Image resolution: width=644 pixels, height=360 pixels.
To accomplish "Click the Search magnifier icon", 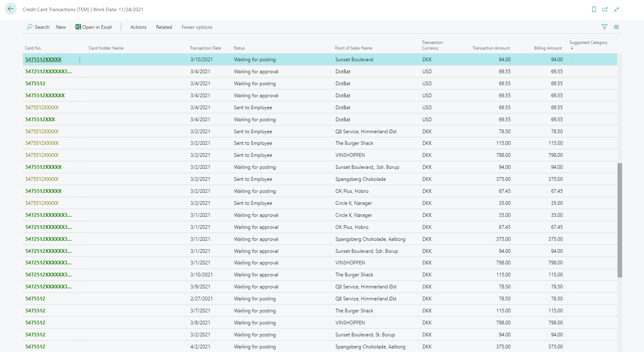I will point(29,27).
